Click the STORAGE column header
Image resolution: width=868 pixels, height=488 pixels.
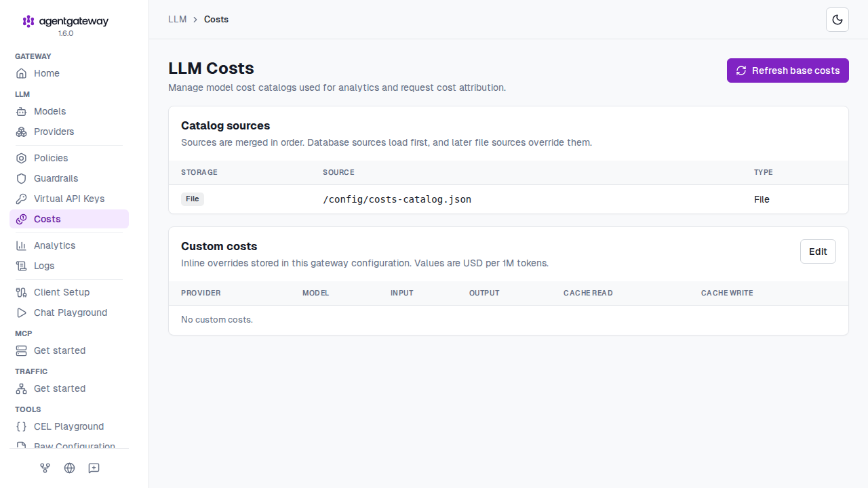pyautogui.click(x=199, y=172)
